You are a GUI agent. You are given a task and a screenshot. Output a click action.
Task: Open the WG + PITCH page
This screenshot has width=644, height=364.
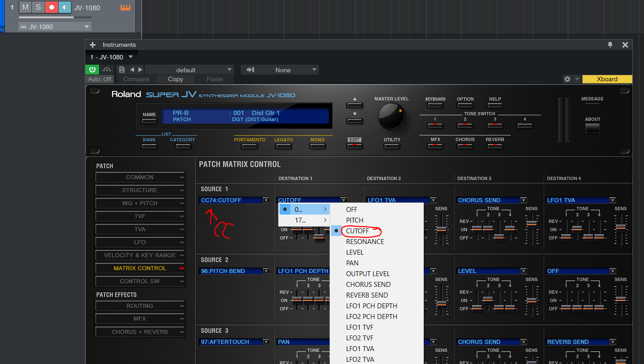(x=140, y=203)
